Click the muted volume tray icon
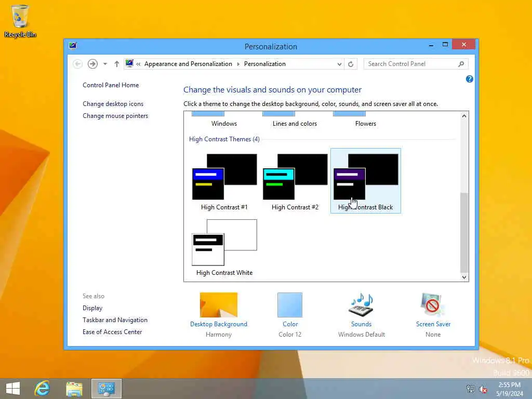Screen dimensions: 532x399 tap(483, 389)
